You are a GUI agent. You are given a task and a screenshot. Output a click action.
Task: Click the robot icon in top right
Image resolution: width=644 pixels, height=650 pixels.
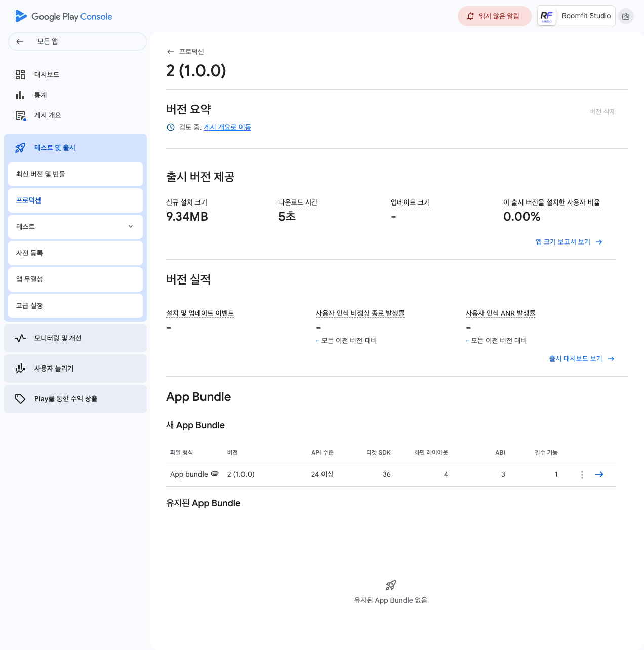[x=626, y=16]
